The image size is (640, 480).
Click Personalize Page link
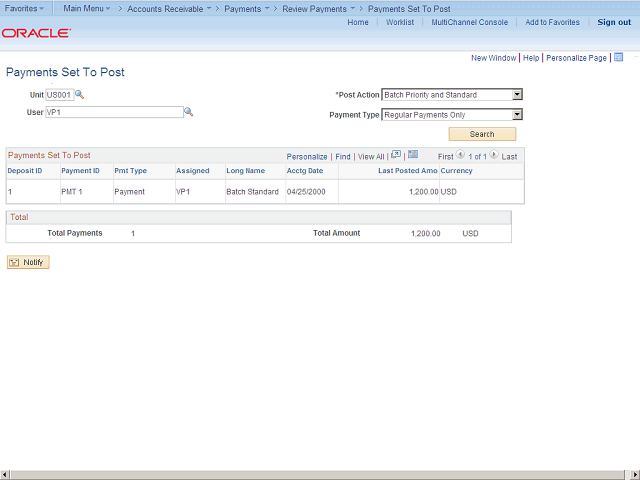click(576, 58)
